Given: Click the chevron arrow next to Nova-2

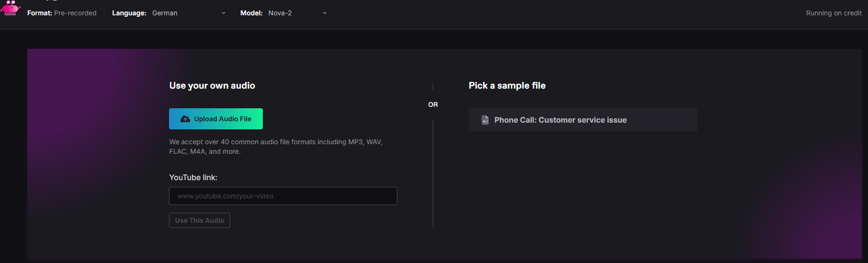Looking at the screenshot, I should pyautogui.click(x=325, y=13).
